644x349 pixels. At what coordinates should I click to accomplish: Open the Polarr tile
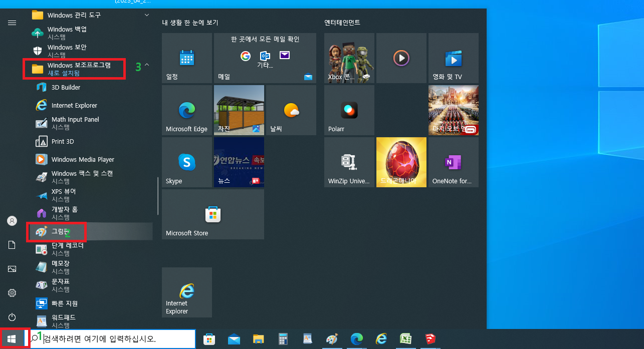click(x=349, y=110)
